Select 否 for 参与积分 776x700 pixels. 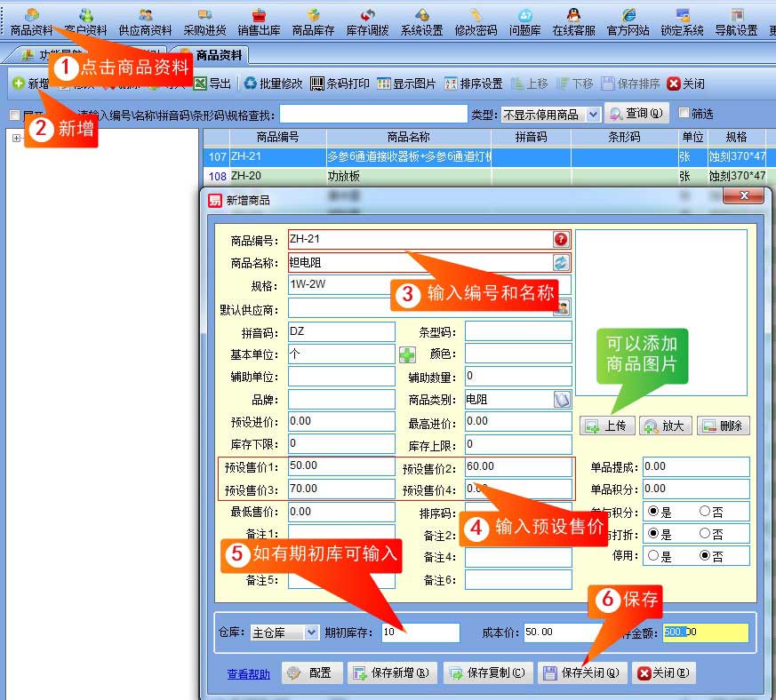point(705,511)
